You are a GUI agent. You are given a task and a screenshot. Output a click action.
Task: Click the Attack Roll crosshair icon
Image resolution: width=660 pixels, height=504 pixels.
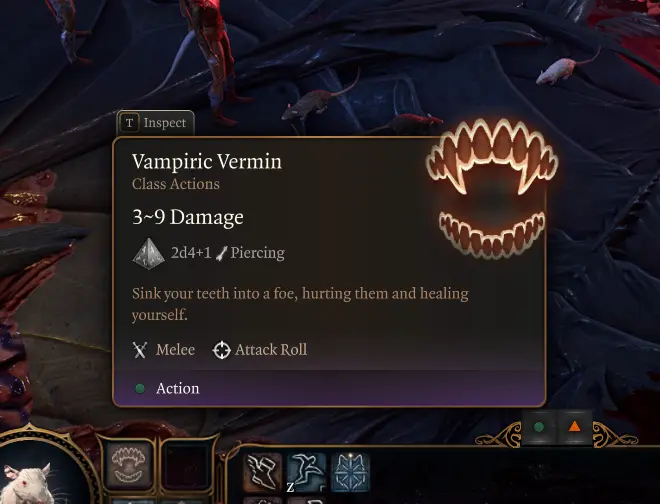[221, 350]
